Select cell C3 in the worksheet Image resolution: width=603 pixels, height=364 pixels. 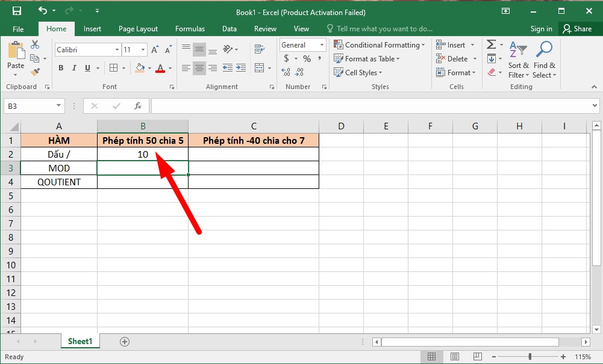(254, 168)
